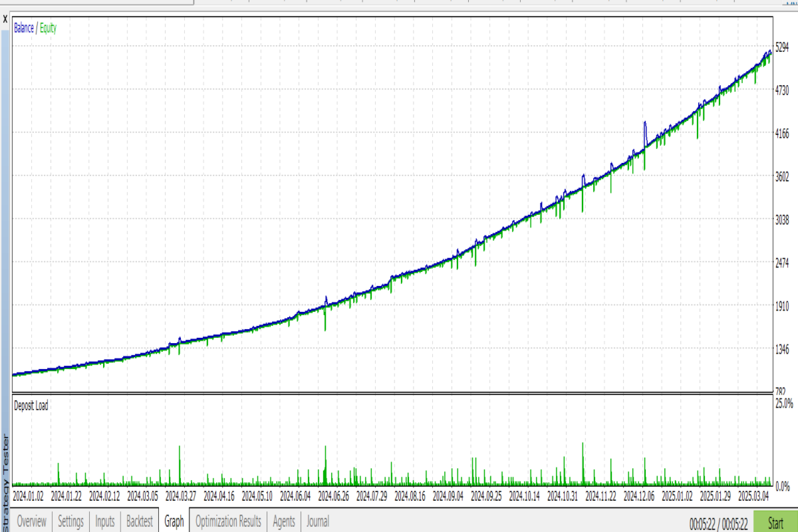The height and width of the screenshot is (532, 798).
Task: Click the Balance legend label
Action: pyautogui.click(x=25, y=28)
